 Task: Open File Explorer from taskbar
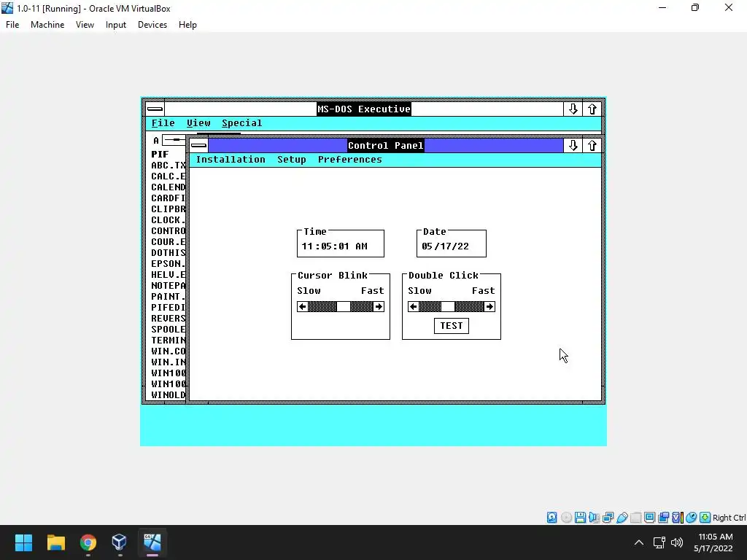[x=55, y=542]
